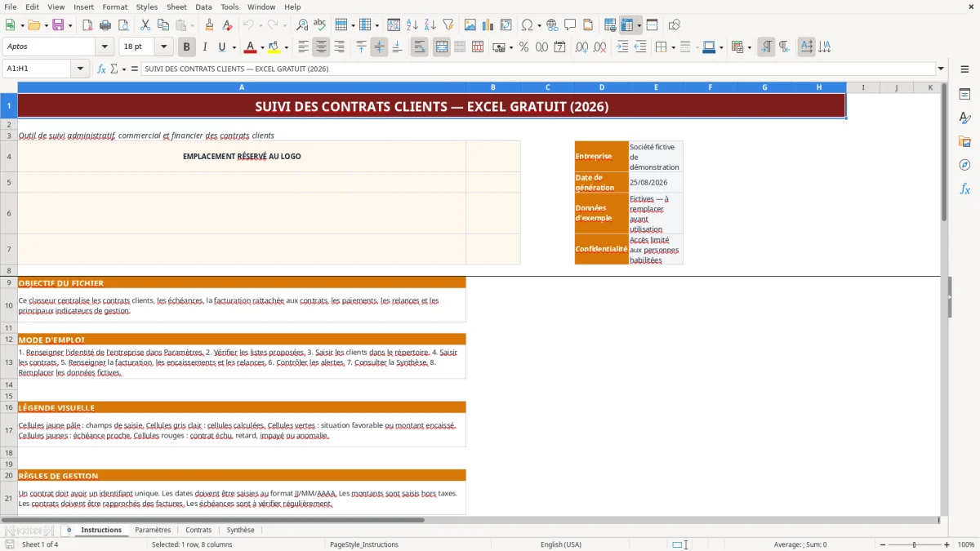
Task: Open the font name dropdown
Action: click(105, 47)
